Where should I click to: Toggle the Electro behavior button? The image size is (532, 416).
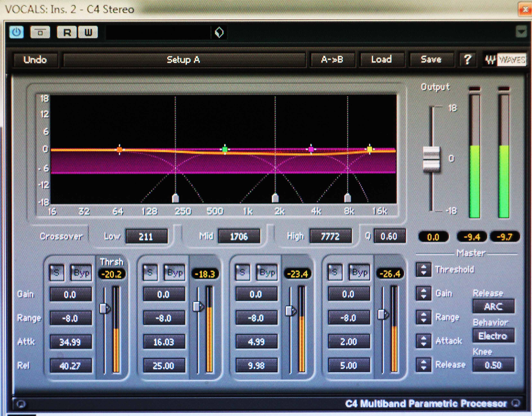click(493, 336)
